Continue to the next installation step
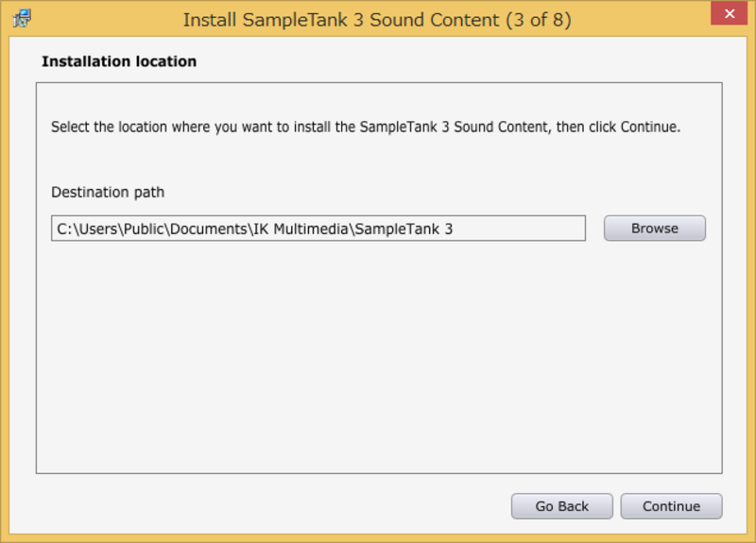This screenshot has width=756, height=543. click(671, 506)
